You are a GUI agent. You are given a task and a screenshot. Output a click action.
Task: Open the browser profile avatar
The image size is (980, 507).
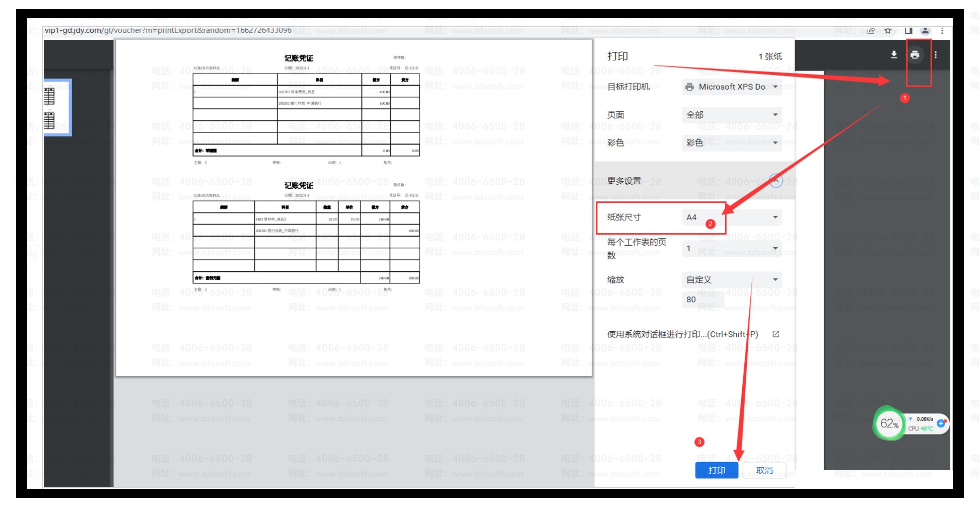click(x=925, y=31)
